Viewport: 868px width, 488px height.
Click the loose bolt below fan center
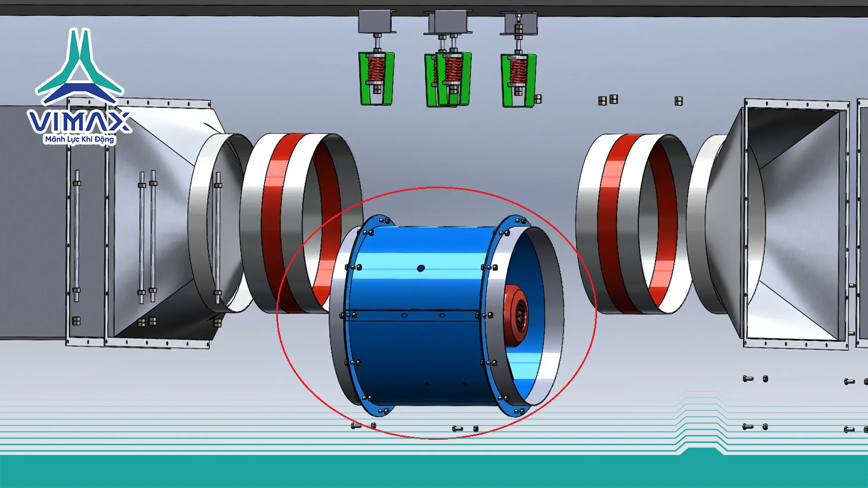click(458, 428)
